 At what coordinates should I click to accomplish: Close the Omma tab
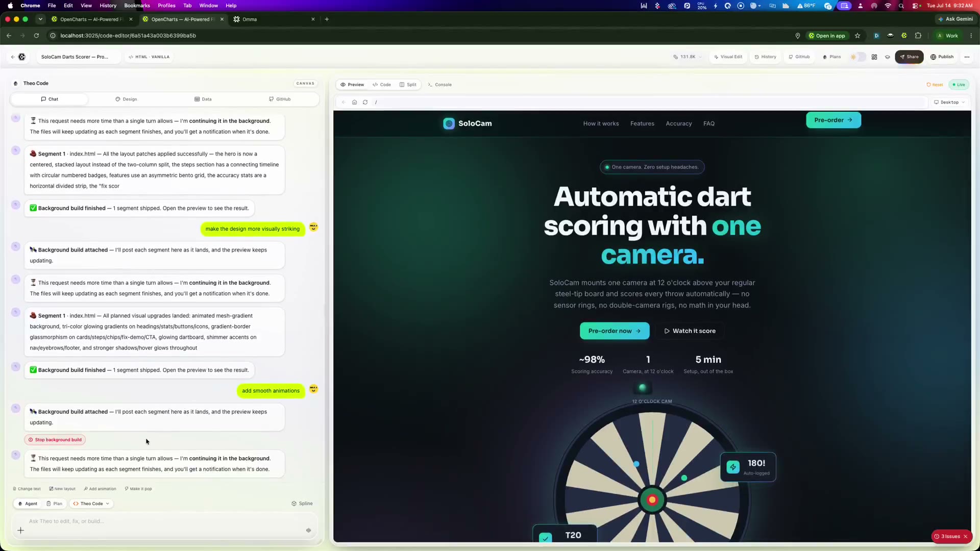click(x=313, y=19)
